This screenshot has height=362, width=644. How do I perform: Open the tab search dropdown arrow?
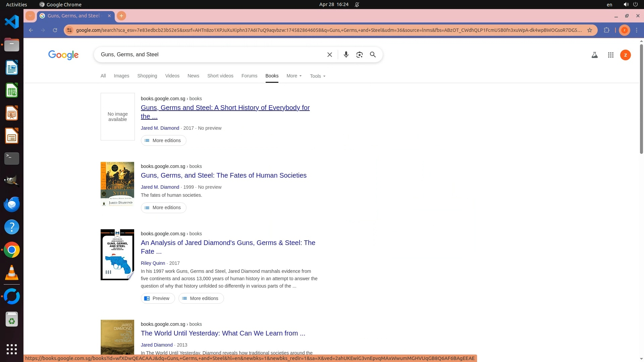(x=30, y=16)
